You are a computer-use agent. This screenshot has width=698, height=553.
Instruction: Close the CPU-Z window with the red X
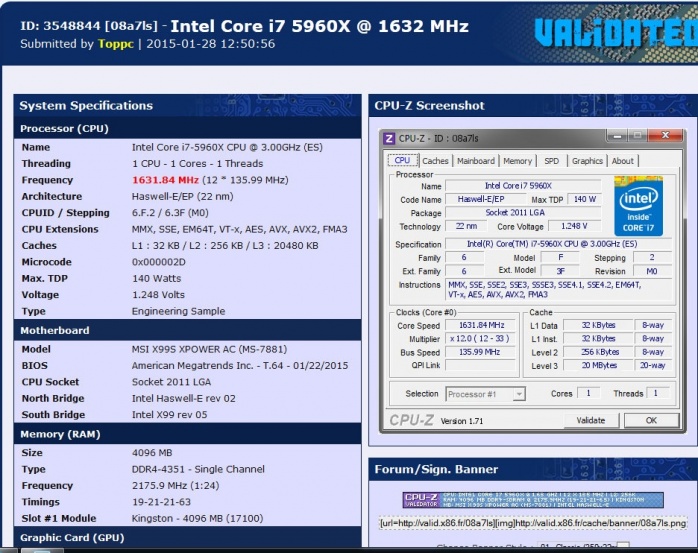point(665,135)
